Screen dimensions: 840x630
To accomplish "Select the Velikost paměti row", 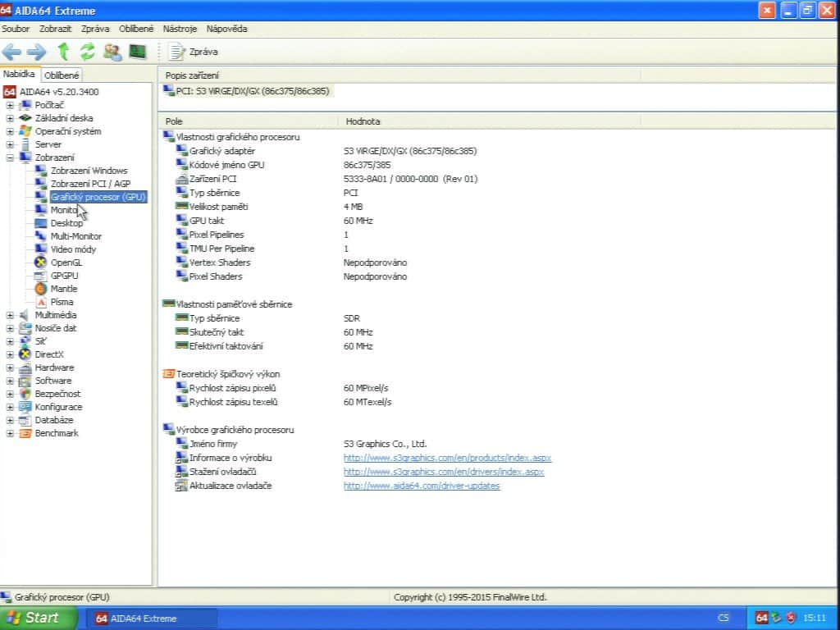I will pyautogui.click(x=218, y=207).
